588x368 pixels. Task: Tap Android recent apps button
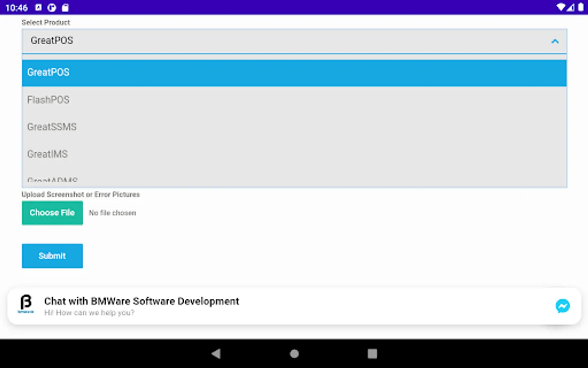pos(372,354)
